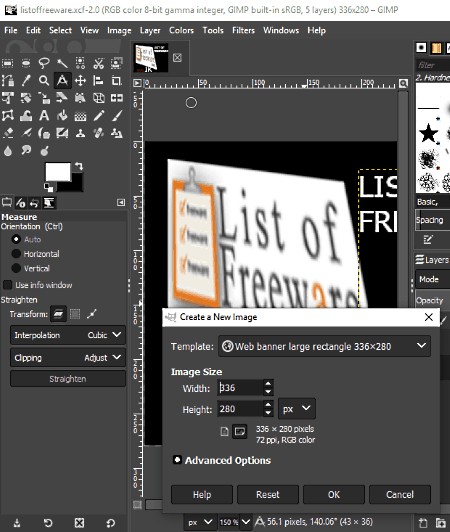Select the Crop tool
The height and width of the screenshot is (532, 450).
pyautogui.click(x=116, y=81)
